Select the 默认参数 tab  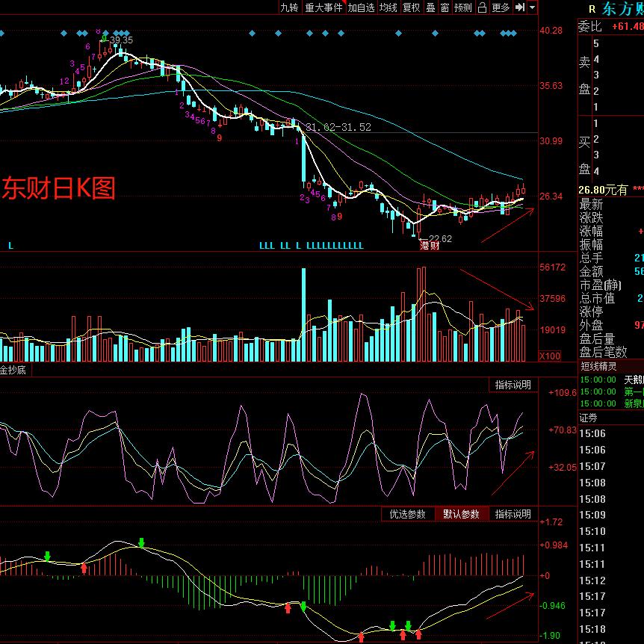(462, 514)
